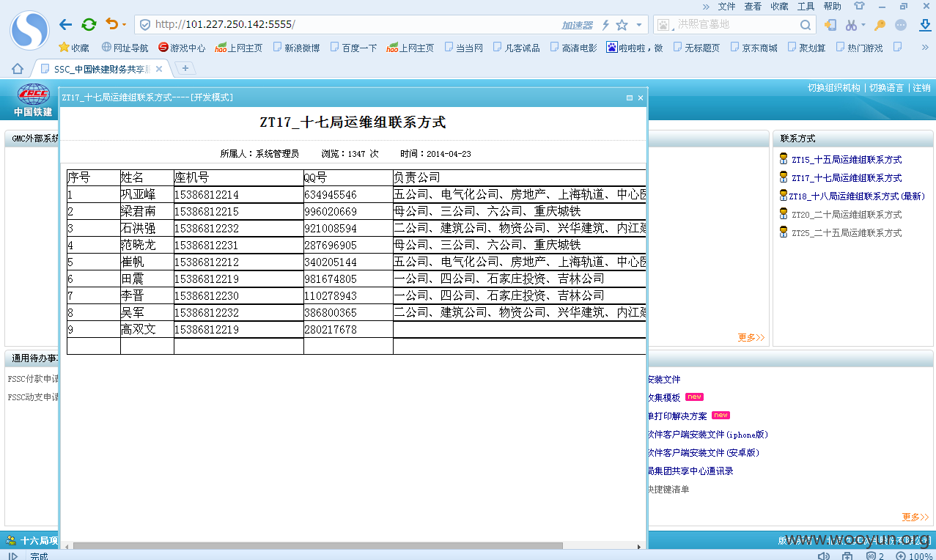Open the 游戏中心 bookmark
This screenshot has width=936, height=560.
(182, 48)
